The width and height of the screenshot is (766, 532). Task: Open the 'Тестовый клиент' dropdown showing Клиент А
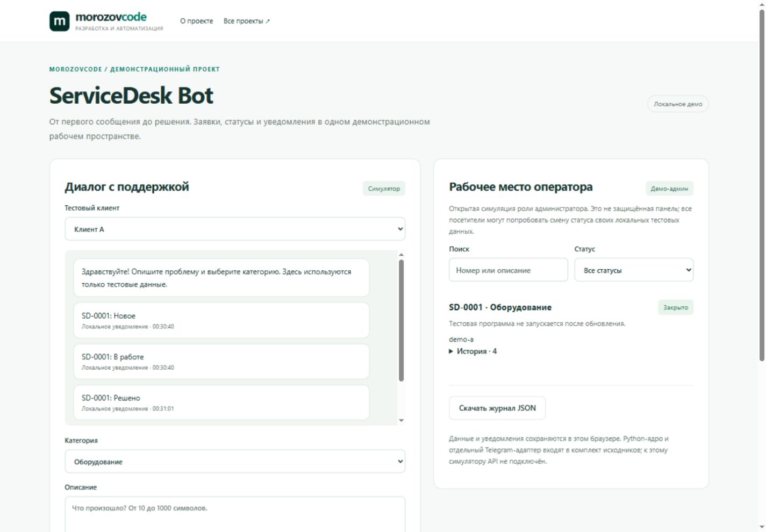235,229
